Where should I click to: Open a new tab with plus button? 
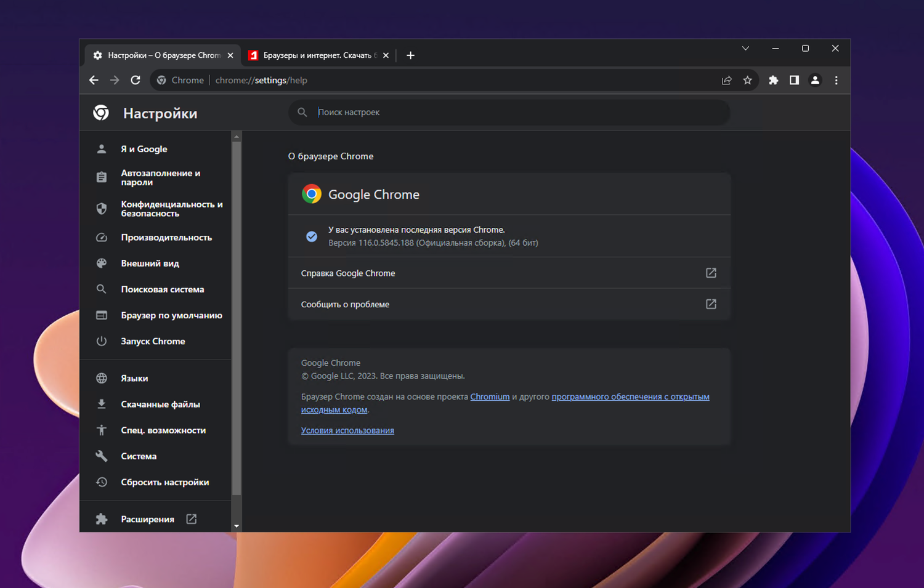click(410, 55)
